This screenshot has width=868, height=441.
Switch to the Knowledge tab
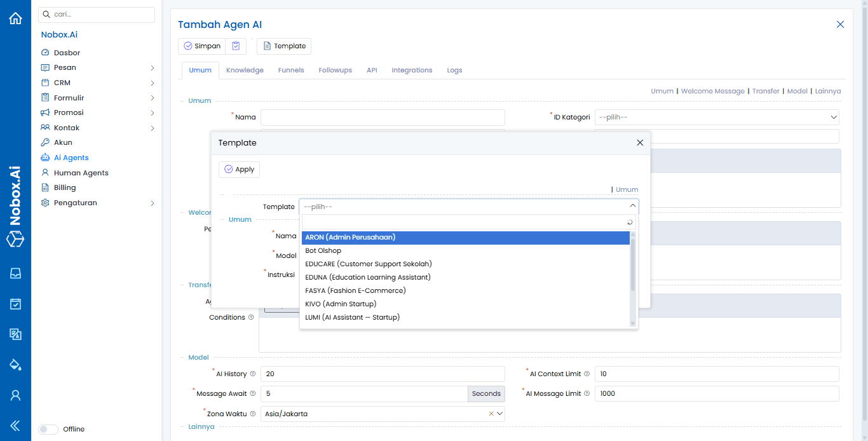[x=245, y=70]
